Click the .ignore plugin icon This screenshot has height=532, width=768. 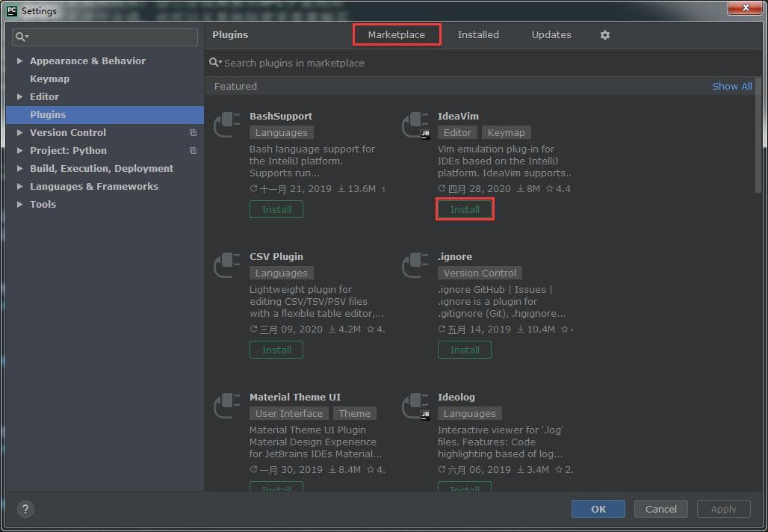pyautogui.click(x=415, y=265)
